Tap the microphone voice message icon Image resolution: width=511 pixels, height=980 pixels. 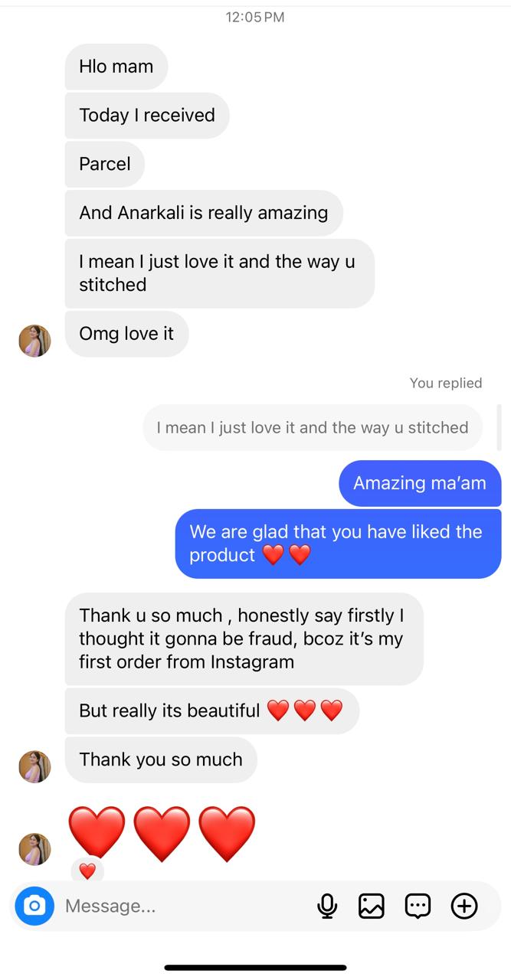326,906
